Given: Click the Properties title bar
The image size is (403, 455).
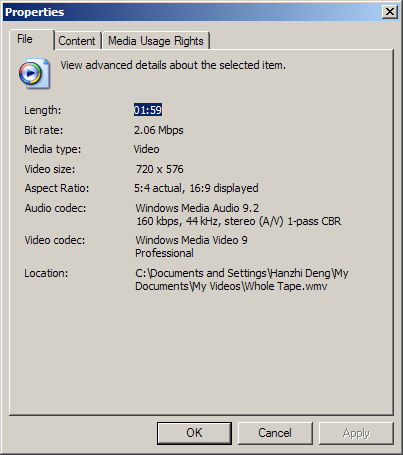Looking at the screenshot, I should 192,12.
